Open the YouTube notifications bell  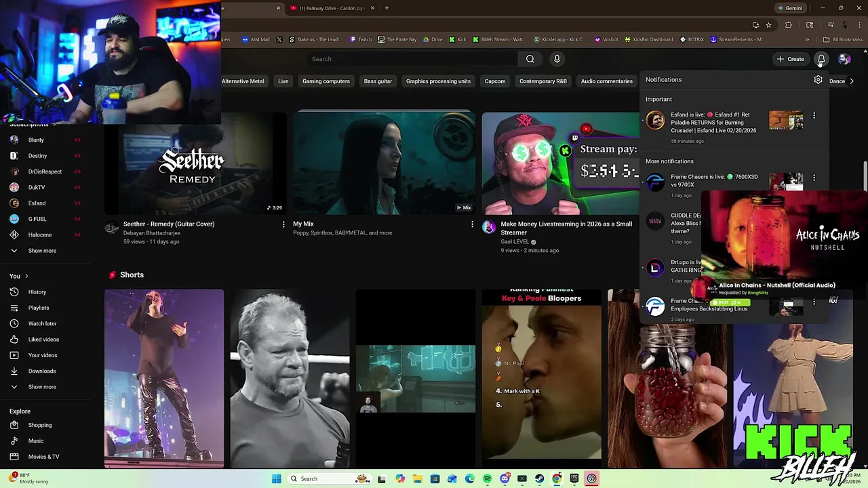coord(821,59)
